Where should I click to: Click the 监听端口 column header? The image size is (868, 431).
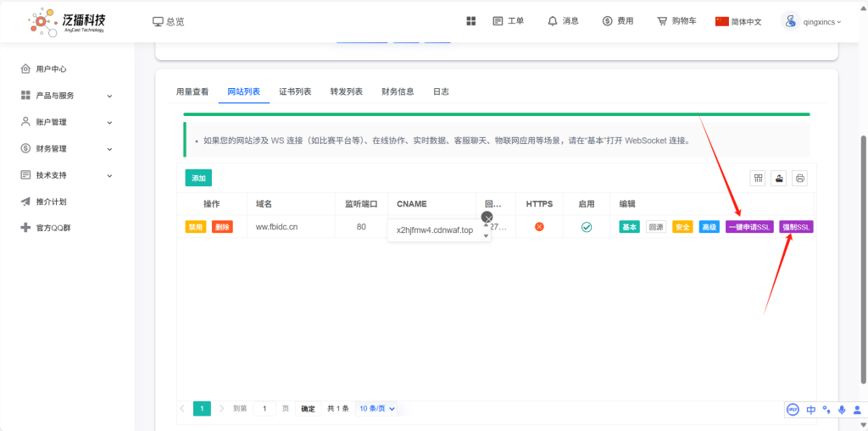pos(361,204)
